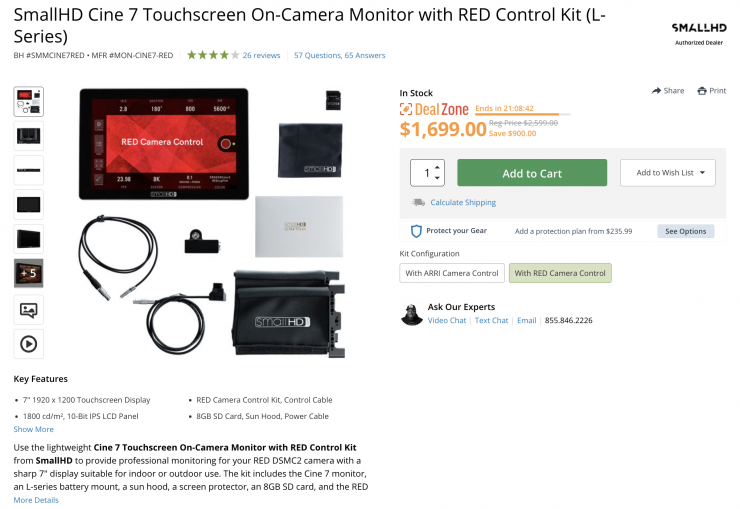This screenshot has width=740, height=509.
Task: Click the SmallHD authorized dealer logo
Action: 699,34
